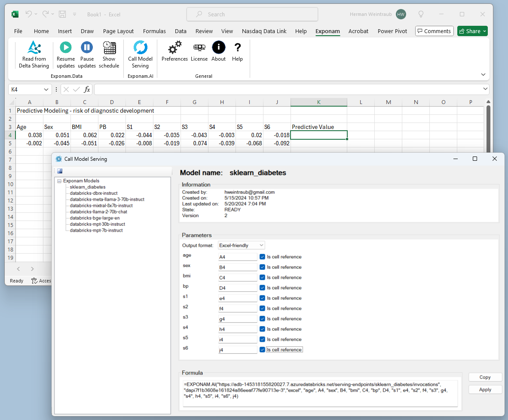Click the Formula text box
Viewport: 508px width, 420px height.
(320, 393)
